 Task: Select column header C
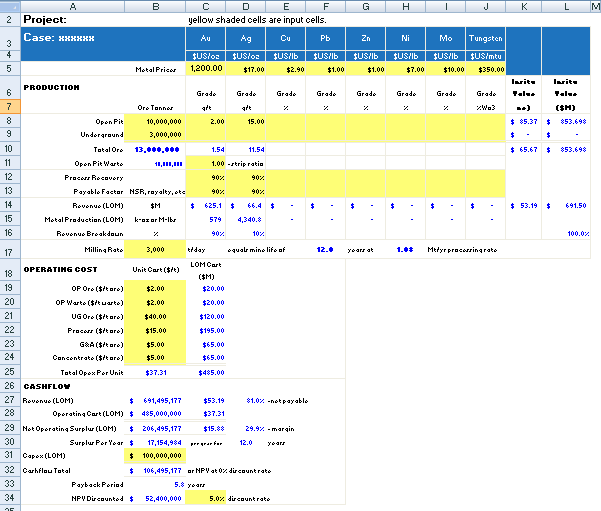pyautogui.click(x=206, y=6)
